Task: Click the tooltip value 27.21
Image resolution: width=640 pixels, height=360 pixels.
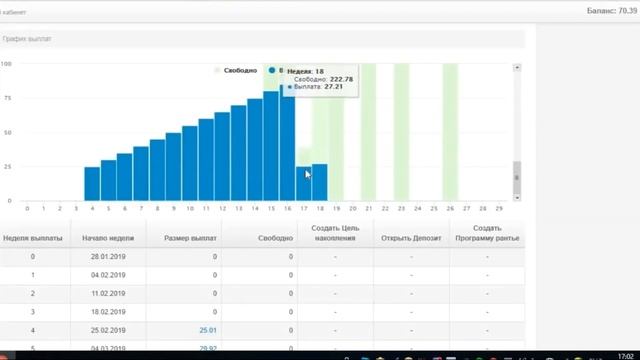Action: 333,87
